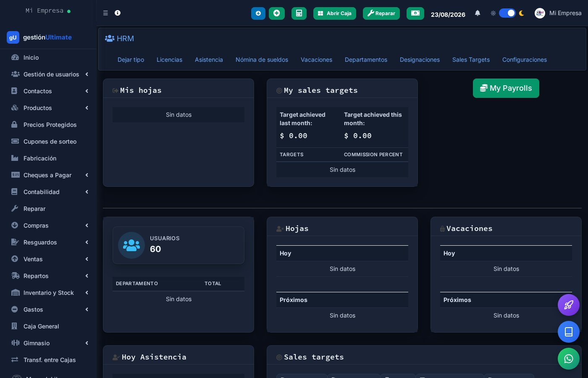The image size is (588, 378).
Task: Click the gU logo icon
Action: [13, 37]
